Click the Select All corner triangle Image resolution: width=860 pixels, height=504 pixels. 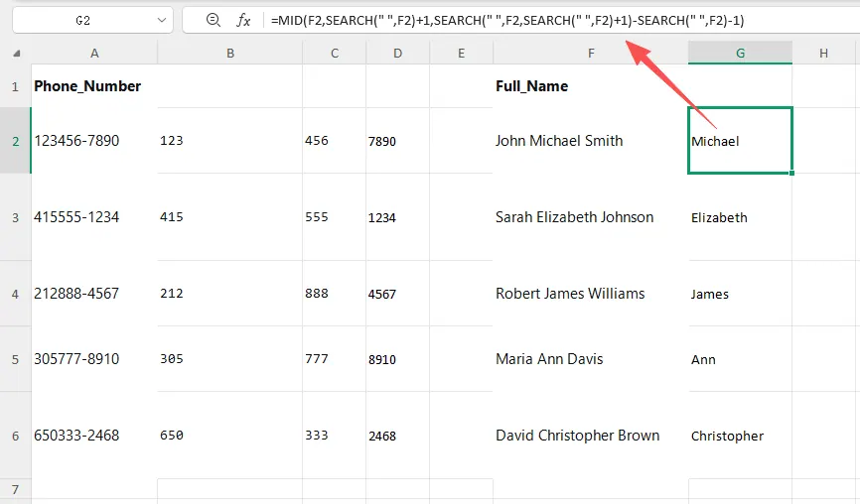[16, 54]
